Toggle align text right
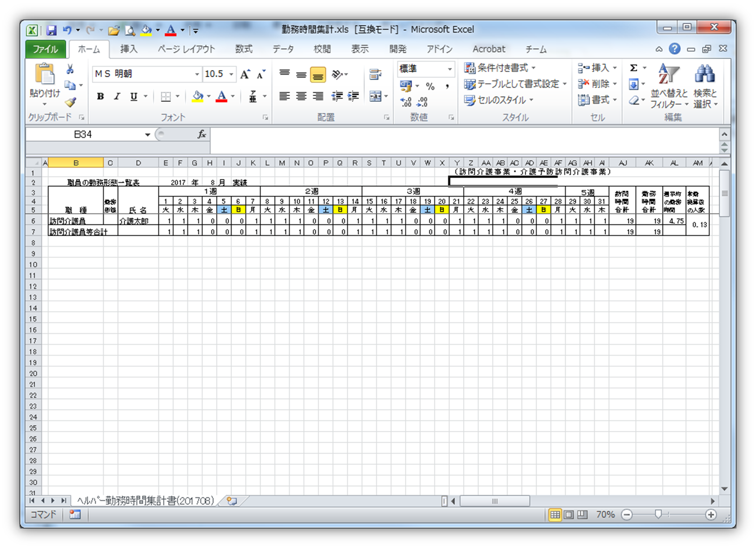Screen dimensions: 756x548 pos(318,96)
